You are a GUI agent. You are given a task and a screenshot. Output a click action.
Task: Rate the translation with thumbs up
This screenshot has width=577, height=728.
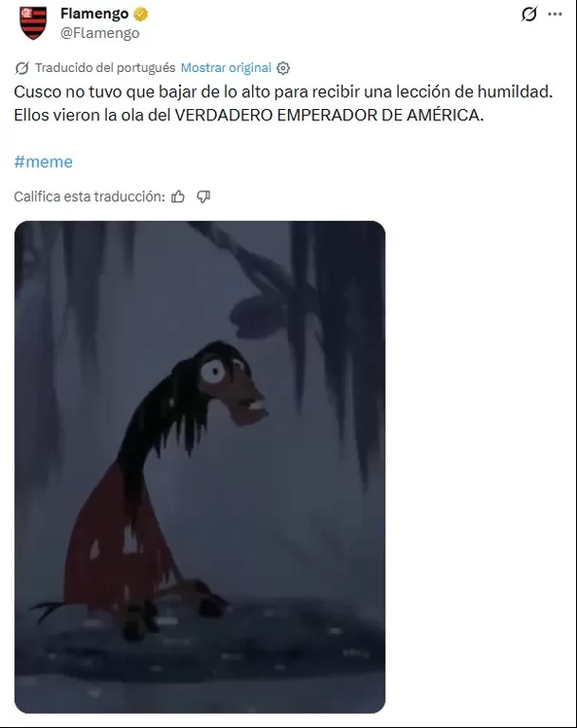click(x=178, y=197)
